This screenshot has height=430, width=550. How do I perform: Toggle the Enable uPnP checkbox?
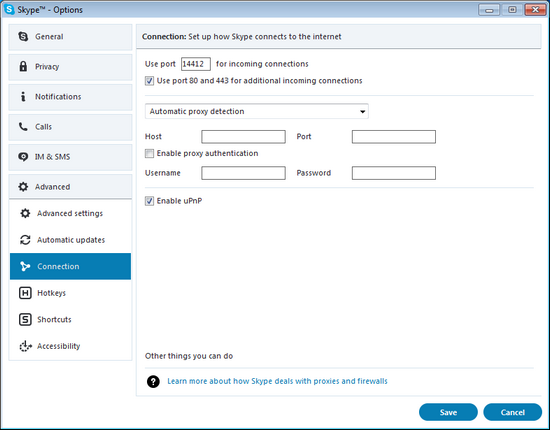click(149, 201)
